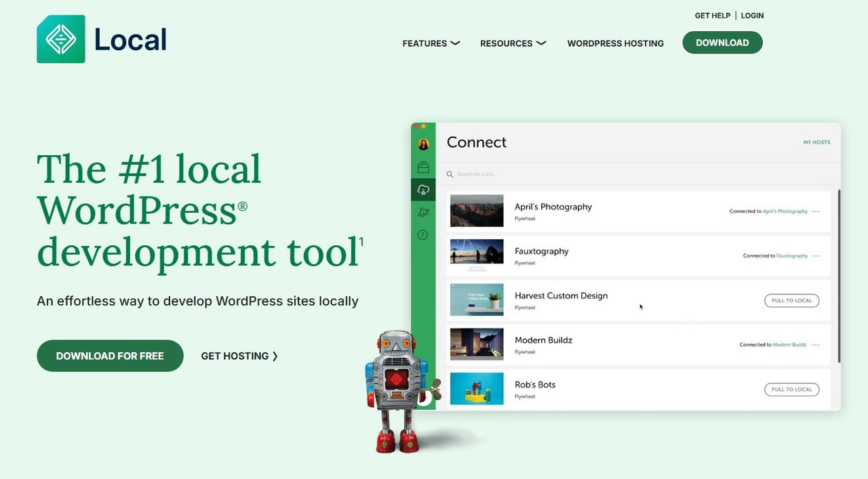Screen dimensions: 868x479
Task: Open the Local Sites sidebar icon
Action: [x=423, y=167]
